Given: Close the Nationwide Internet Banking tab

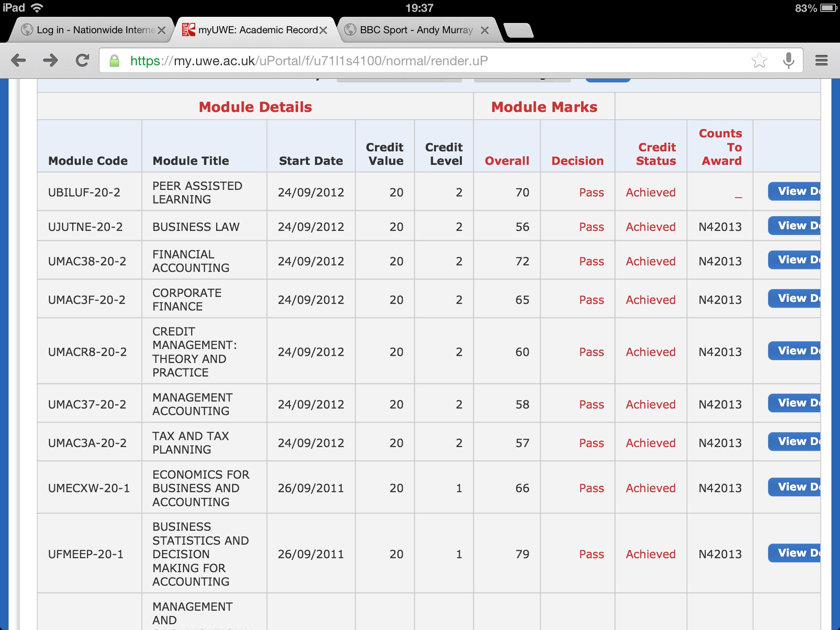Looking at the screenshot, I should click(162, 30).
